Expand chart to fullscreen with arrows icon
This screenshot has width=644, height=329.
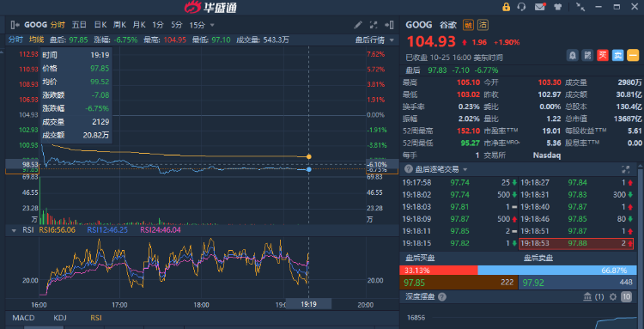pos(374,25)
